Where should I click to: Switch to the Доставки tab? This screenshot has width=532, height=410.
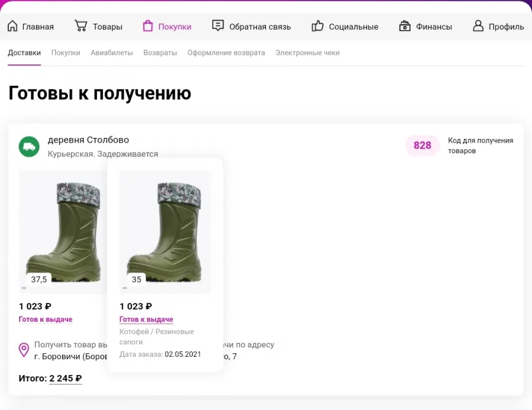click(24, 53)
